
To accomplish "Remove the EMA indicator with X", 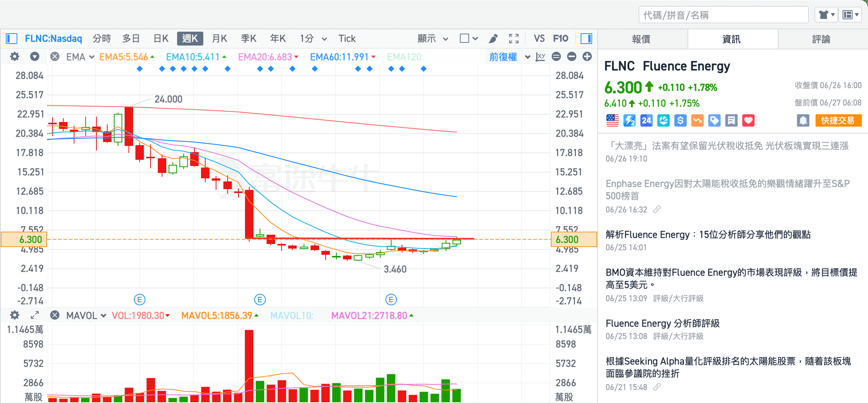I will click(55, 57).
